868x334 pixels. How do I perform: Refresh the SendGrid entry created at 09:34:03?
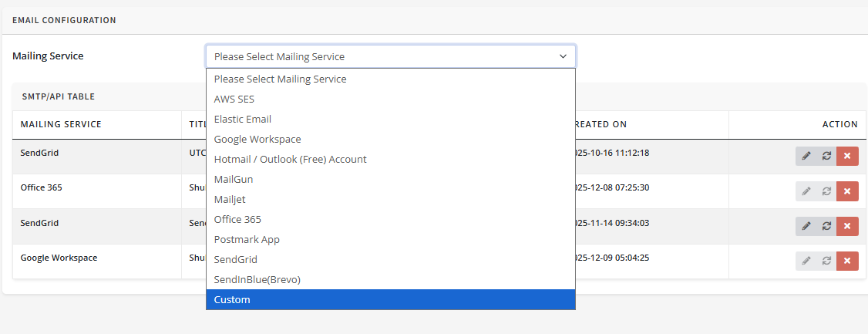[x=826, y=226]
